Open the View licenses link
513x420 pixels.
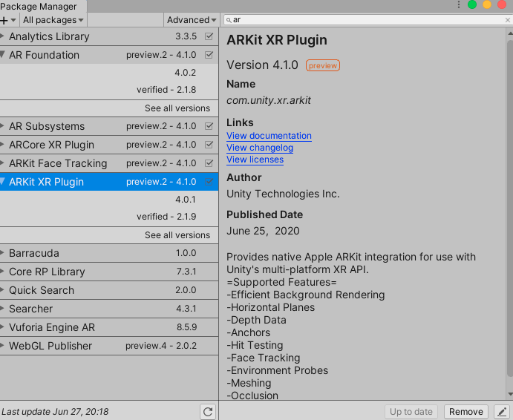(x=255, y=160)
